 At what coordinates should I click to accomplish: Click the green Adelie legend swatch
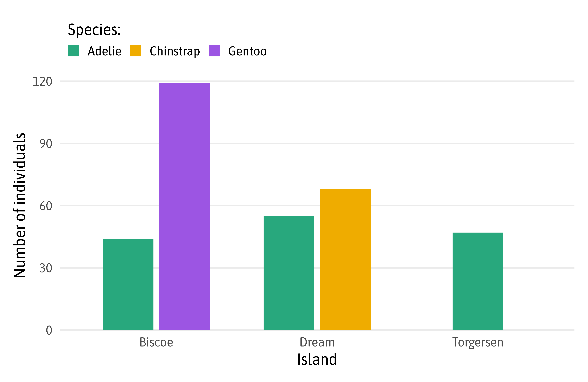point(74,51)
